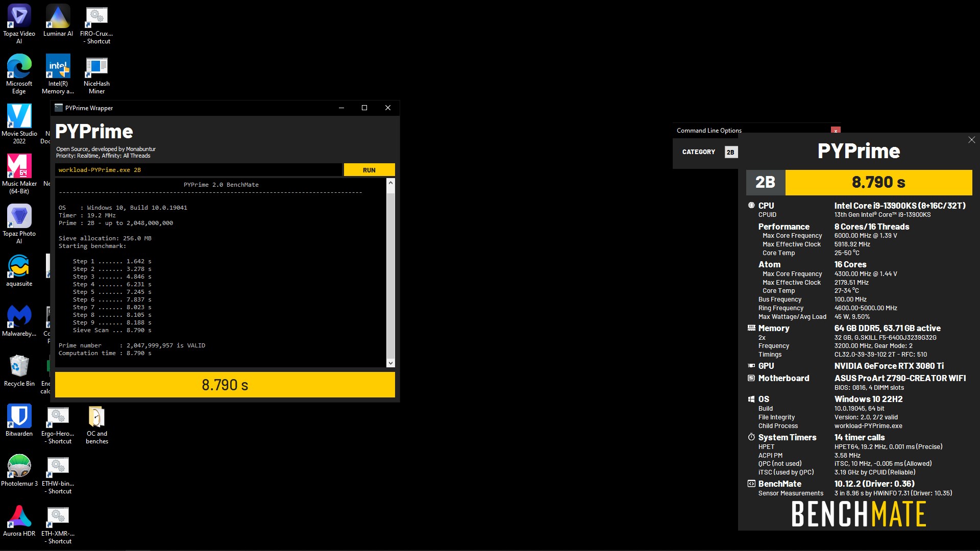
Task: Click the CL32.0-39-39-102 2T timings value
Action: [880, 355]
